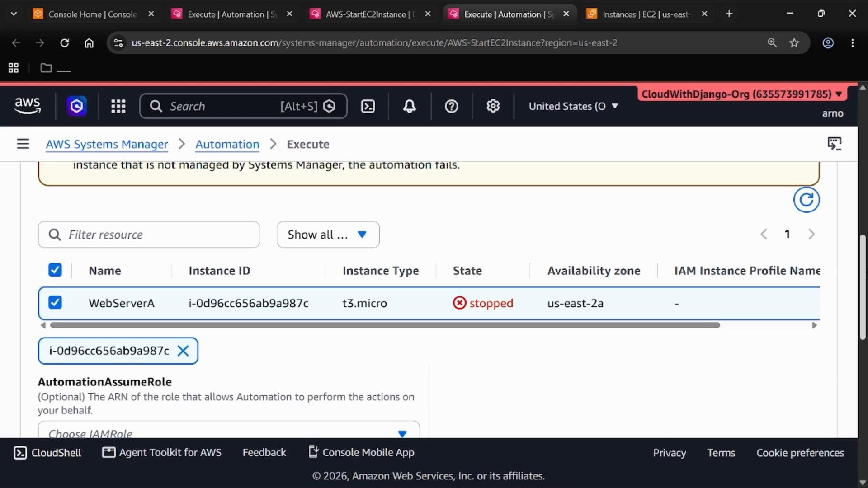Bookmark this page with the star icon
868x488 pixels.
click(794, 43)
